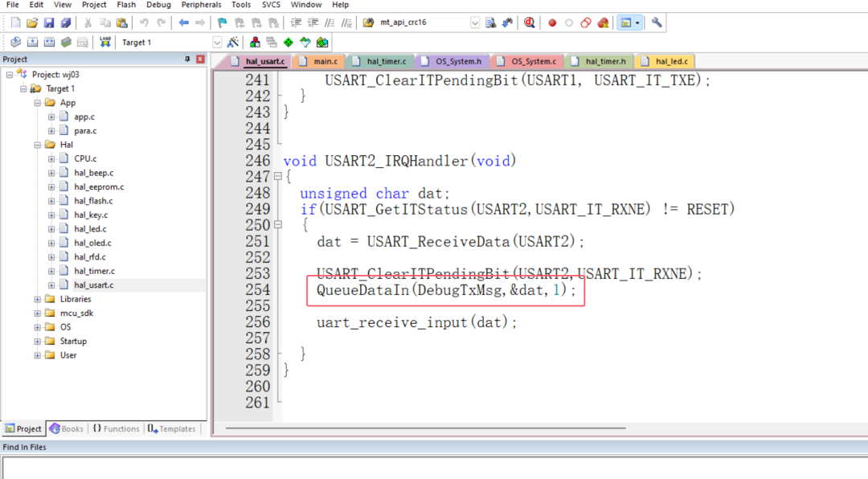868x479 pixels.
Task: Select hal_timer.c in the project tree
Action: (x=94, y=271)
